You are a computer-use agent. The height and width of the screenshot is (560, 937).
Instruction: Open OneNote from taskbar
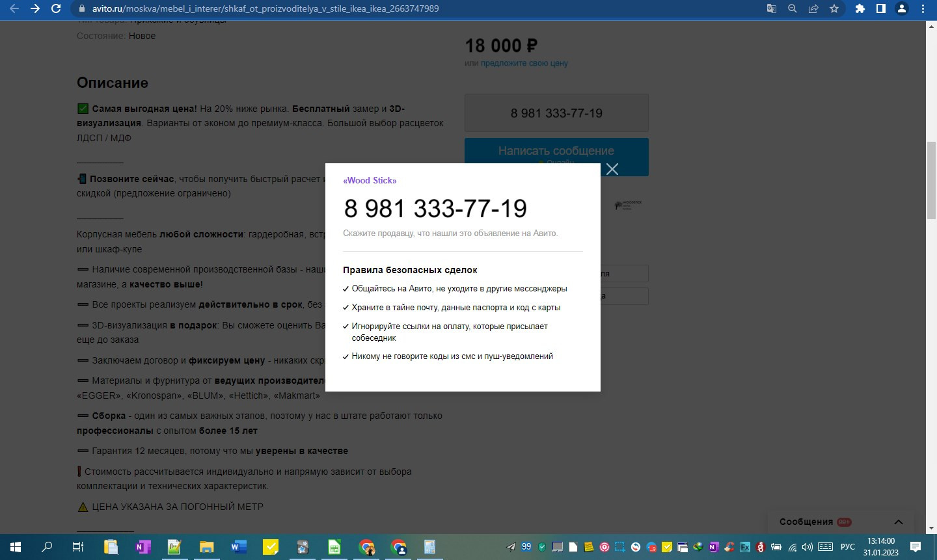pyautogui.click(x=143, y=547)
